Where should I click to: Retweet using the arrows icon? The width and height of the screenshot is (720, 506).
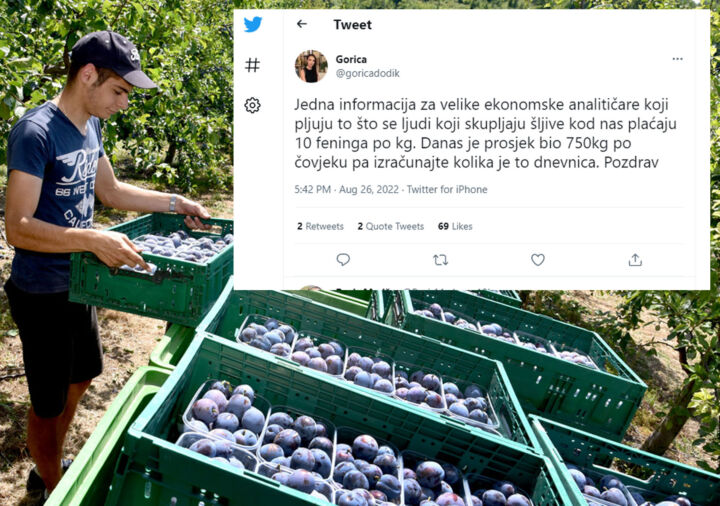[x=440, y=260]
